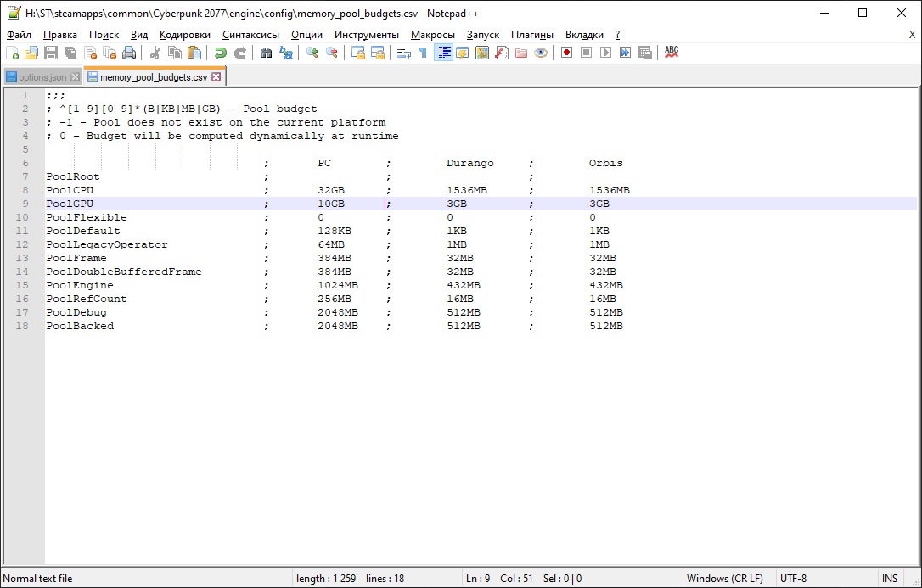Close the memory_pool_budgets.csv tab
This screenshot has height=588, width=922.
coord(216,77)
